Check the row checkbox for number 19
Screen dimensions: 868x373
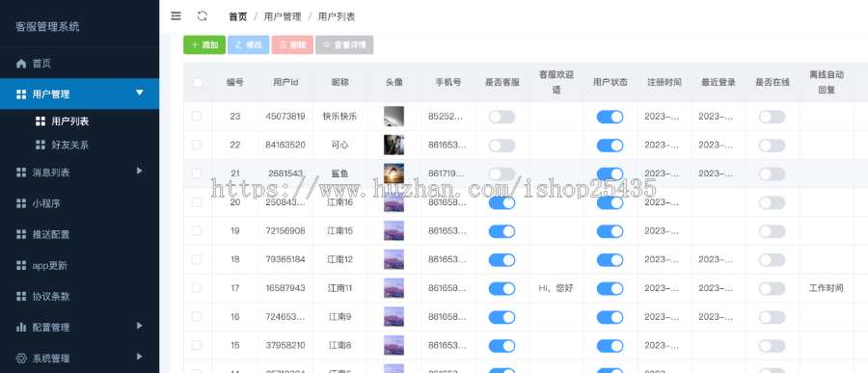click(197, 230)
